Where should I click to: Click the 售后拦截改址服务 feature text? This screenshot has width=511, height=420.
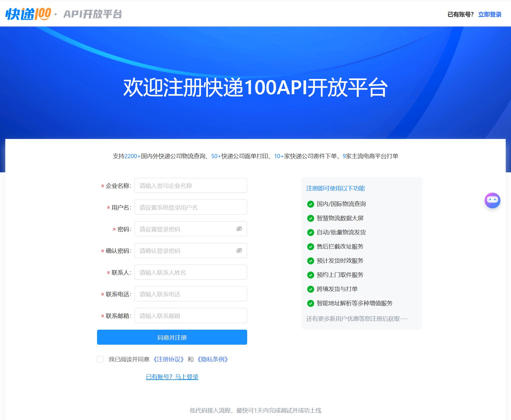(x=340, y=246)
